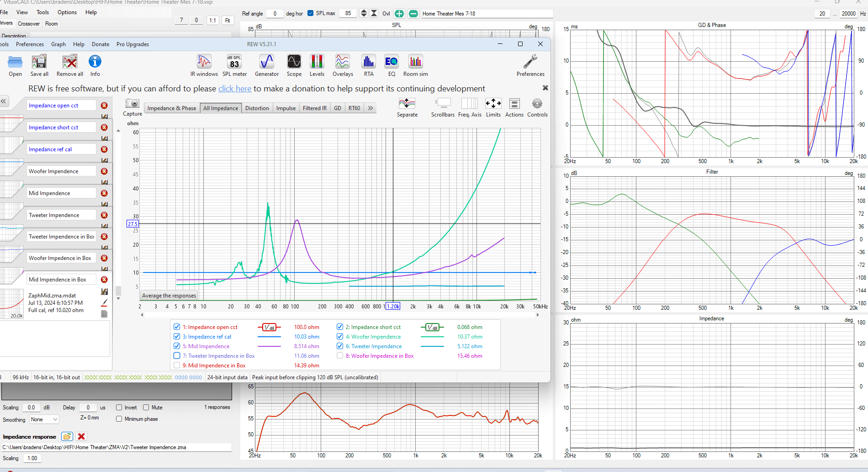Open the Smoothing dropdown set to None
The height and width of the screenshot is (472, 868).
click(x=44, y=419)
